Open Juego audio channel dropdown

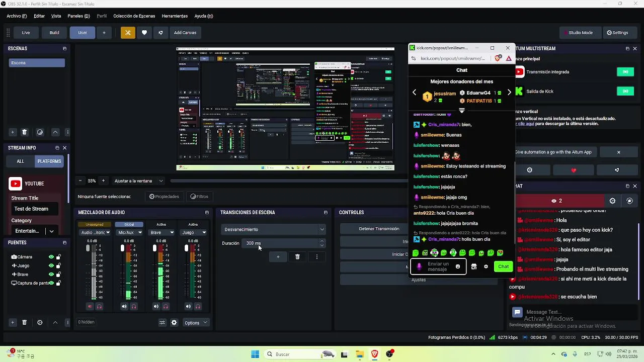tap(194, 233)
